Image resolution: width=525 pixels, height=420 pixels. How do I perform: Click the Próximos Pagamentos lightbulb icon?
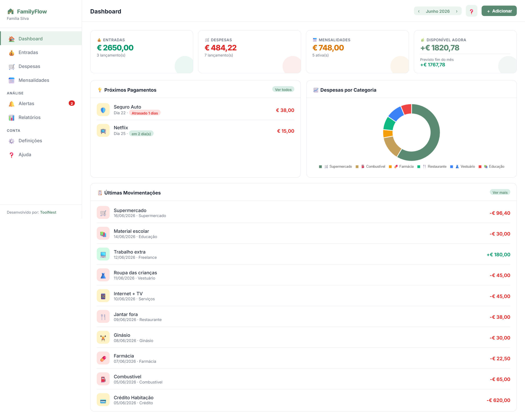pos(100,90)
